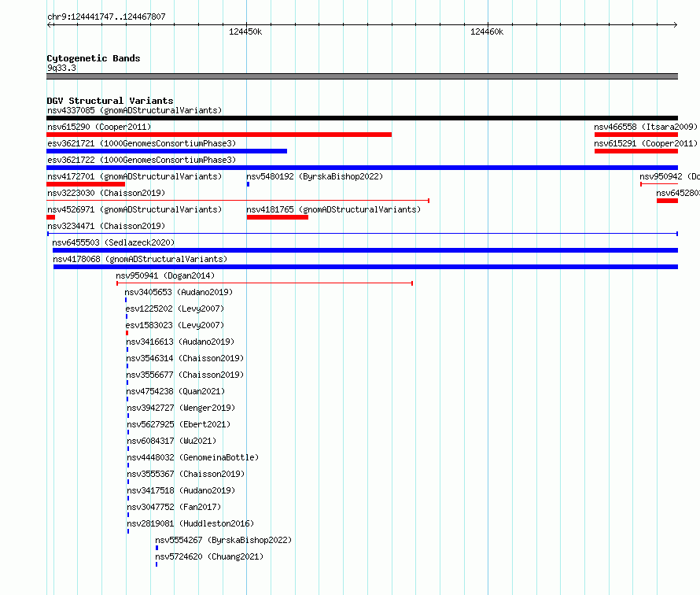Open nsv5627925 (Ebert2021) label
Image resolution: width=700 pixels, height=595 pixels.
[179, 424]
